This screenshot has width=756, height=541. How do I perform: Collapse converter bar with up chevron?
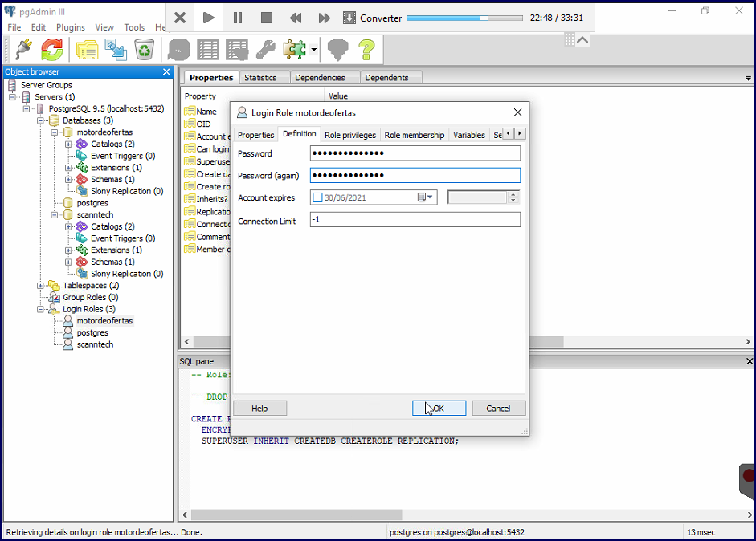(x=582, y=39)
